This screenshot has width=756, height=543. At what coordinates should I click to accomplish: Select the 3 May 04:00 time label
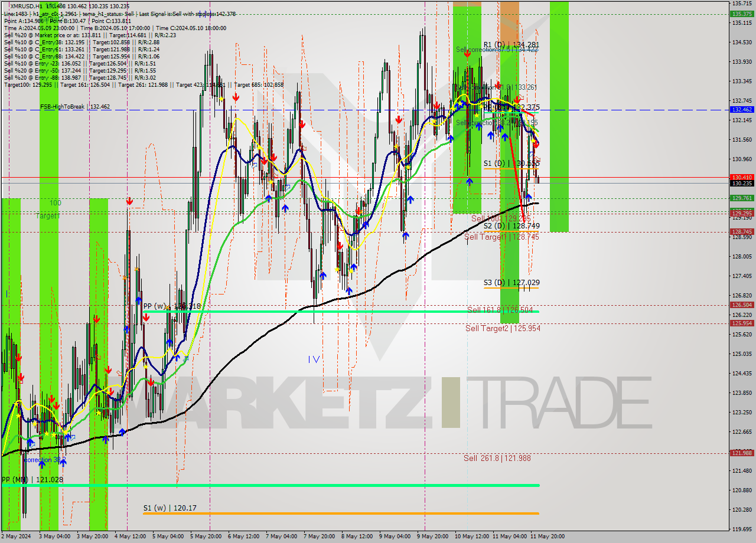point(54,537)
